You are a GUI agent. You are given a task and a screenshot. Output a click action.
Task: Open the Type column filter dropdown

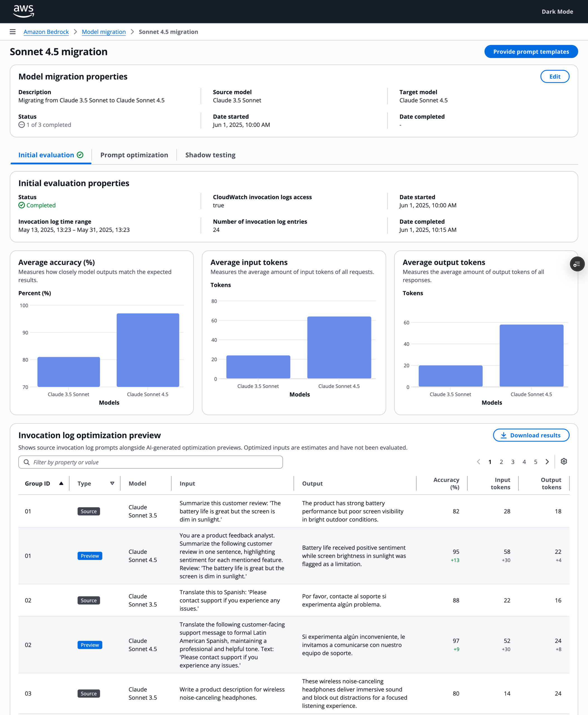[112, 483]
